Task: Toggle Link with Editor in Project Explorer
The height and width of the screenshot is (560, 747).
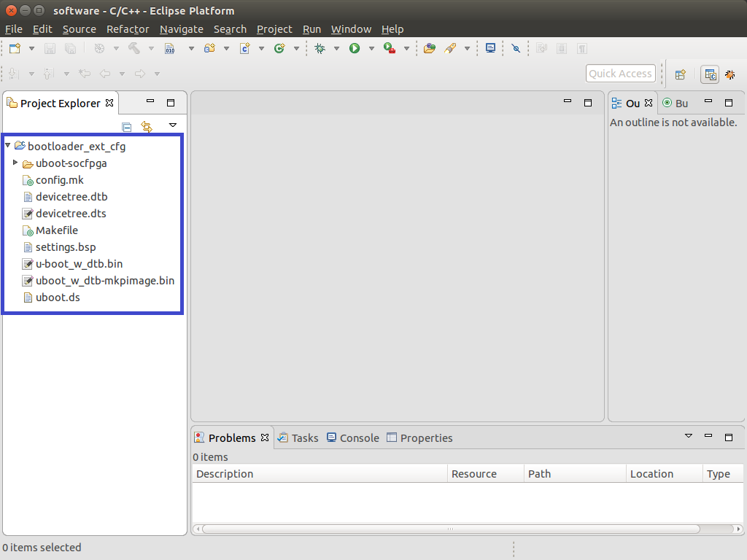Action: click(147, 127)
